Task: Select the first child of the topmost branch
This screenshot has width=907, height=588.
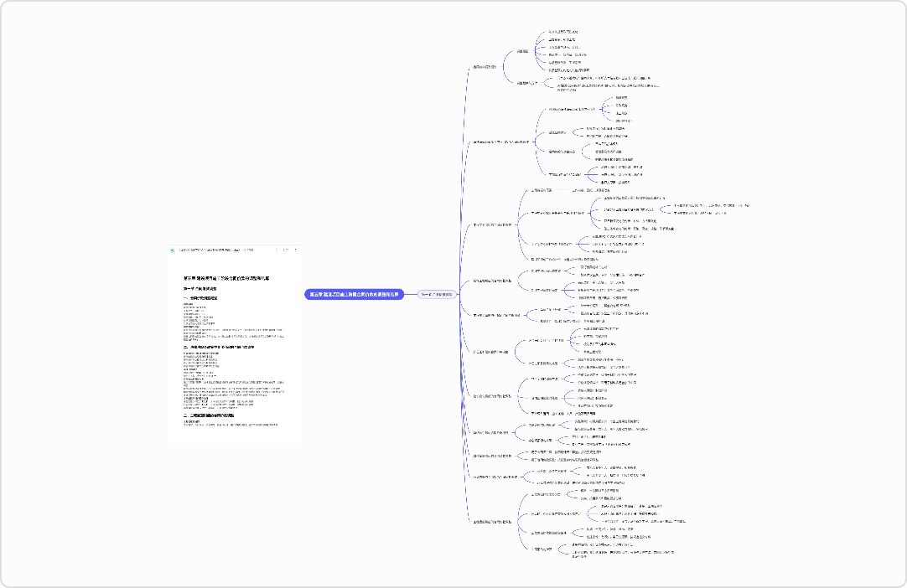Action: 522,50
